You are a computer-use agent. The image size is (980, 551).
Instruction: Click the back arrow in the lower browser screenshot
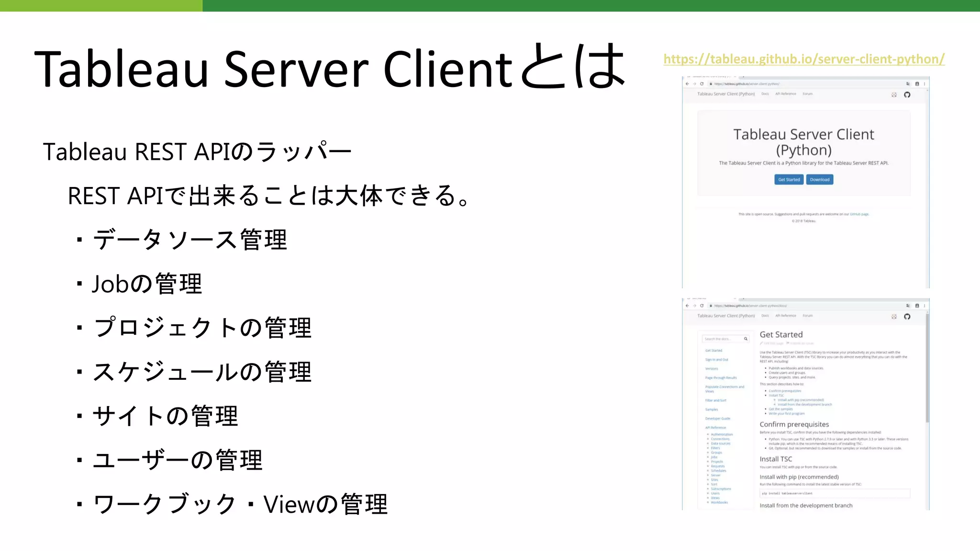tap(688, 306)
